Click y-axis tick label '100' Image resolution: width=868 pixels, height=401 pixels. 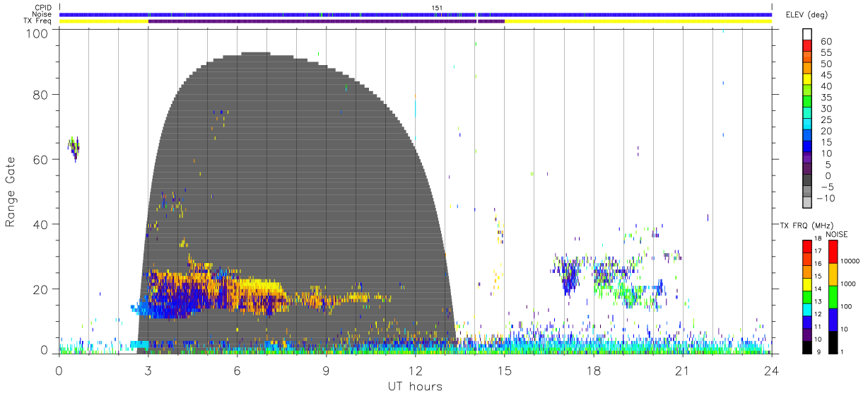[x=38, y=33]
